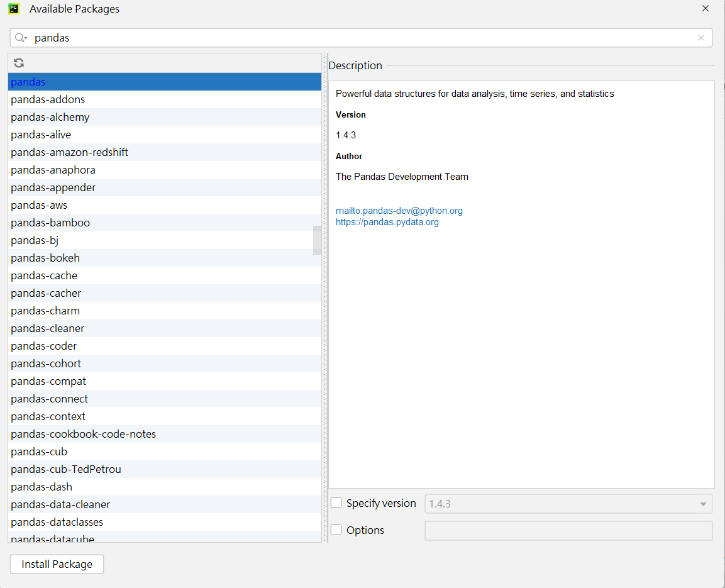This screenshot has width=725, height=588.
Task: Select pandas-dataclasses in the list
Action: pyautogui.click(x=165, y=521)
